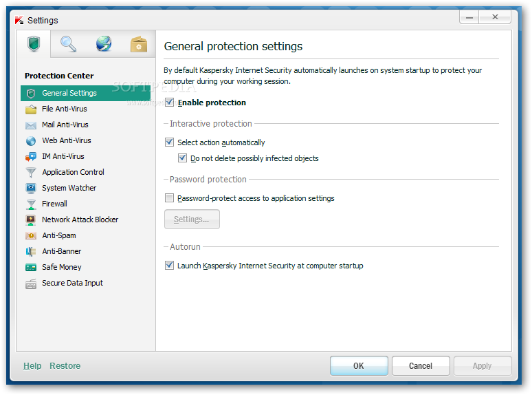Click the Anti-Banner icon
This screenshot has width=532, height=395.
click(31, 252)
